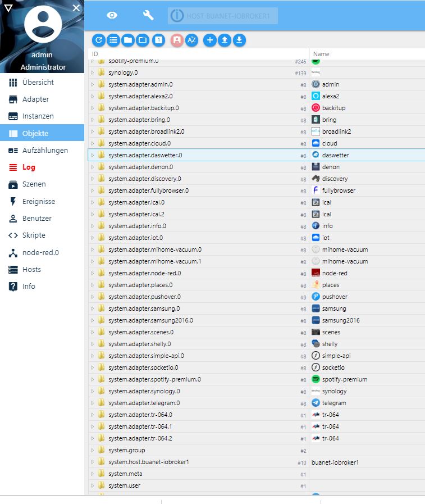Open the red Log menu item

[42, 167]
